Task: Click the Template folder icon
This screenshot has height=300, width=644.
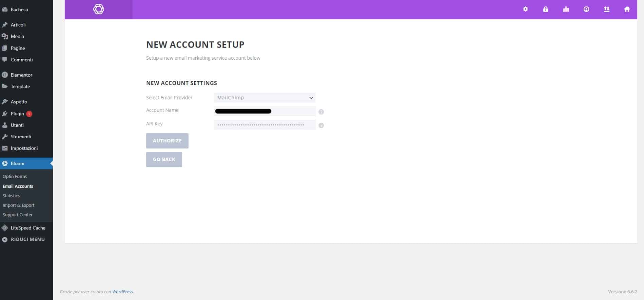Action: 5,86
